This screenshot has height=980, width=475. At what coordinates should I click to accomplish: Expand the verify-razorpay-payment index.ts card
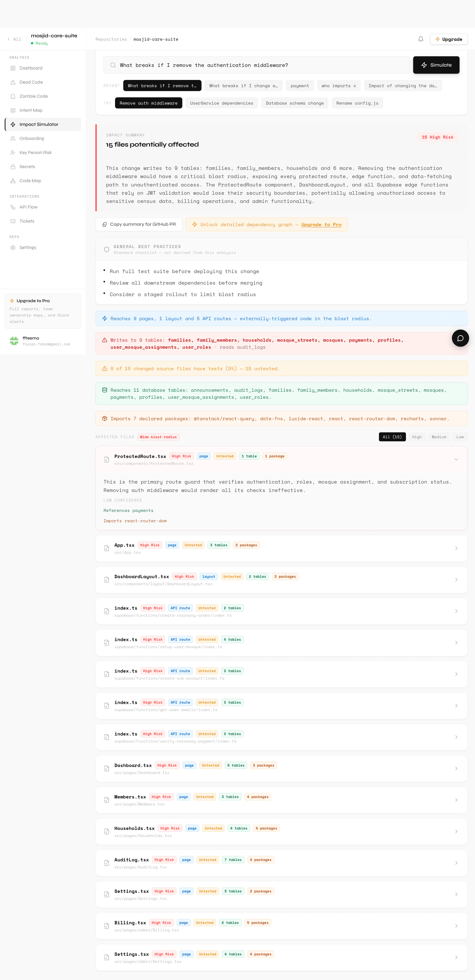(x=456, y=737)
